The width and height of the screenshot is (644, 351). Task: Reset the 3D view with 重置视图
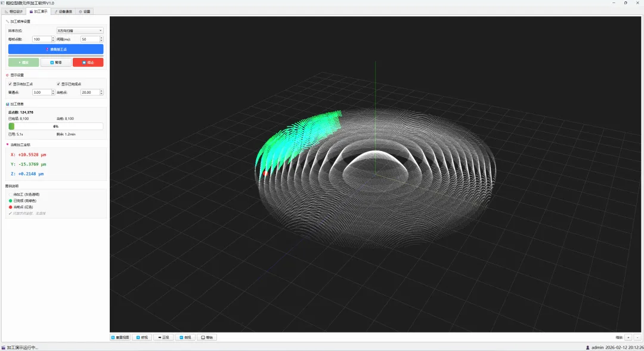click(120, 337)
